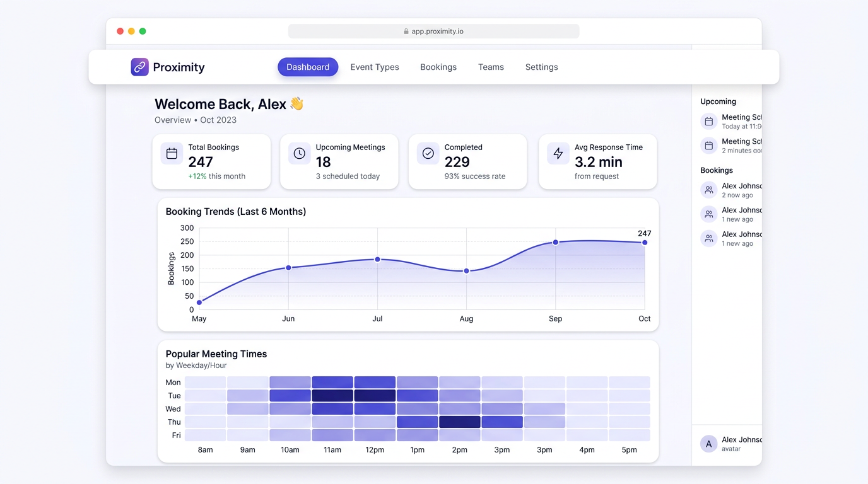Go to the Teams page

(x=491, y=66)
